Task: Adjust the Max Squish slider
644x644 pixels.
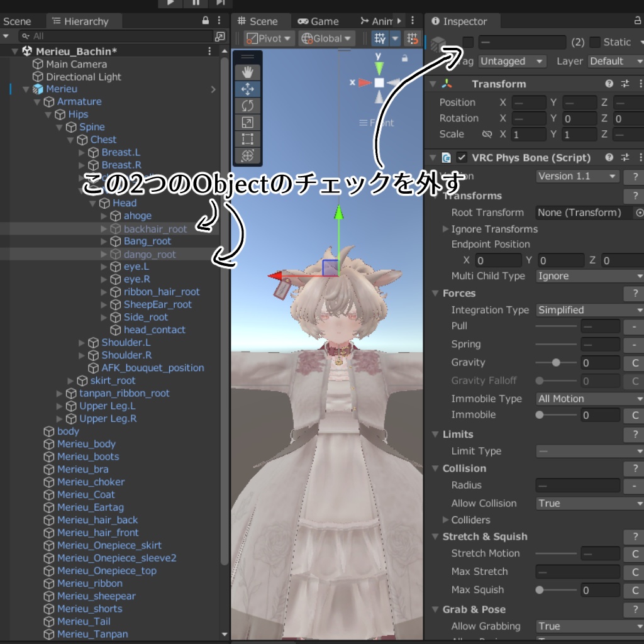Action: pos(556,590)
